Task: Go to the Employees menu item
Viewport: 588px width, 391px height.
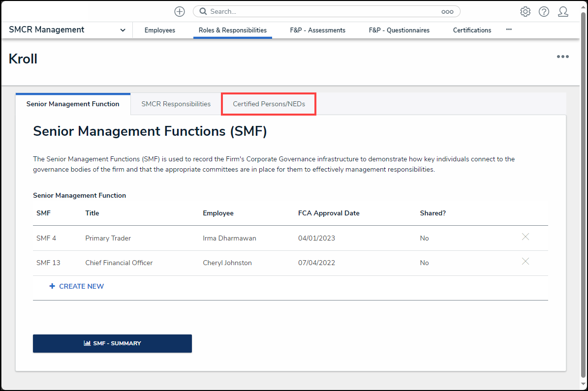Action: click(x=159, y=30)
